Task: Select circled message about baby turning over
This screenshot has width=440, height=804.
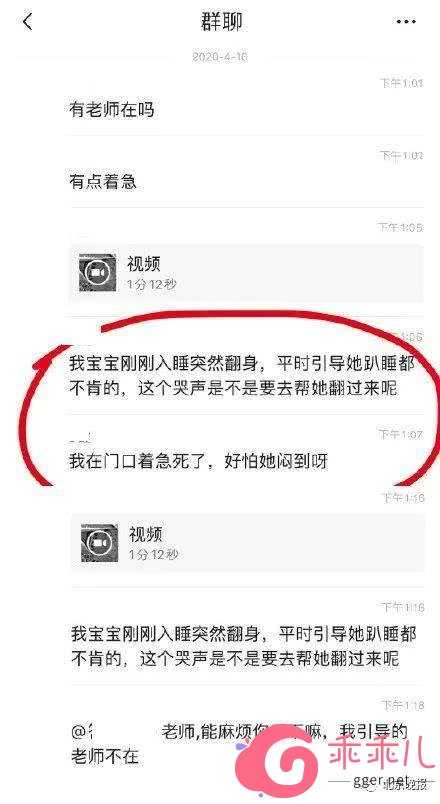Action: pos(242,376)
